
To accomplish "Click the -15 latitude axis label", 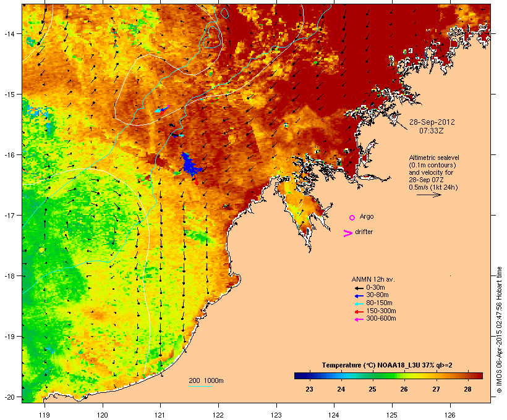I will (9, 94).
